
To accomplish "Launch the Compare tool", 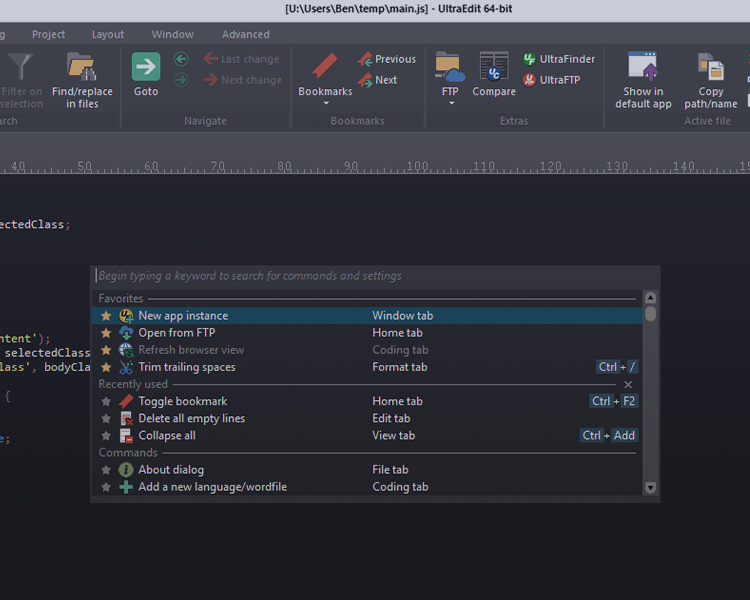I will click(494, 74).
